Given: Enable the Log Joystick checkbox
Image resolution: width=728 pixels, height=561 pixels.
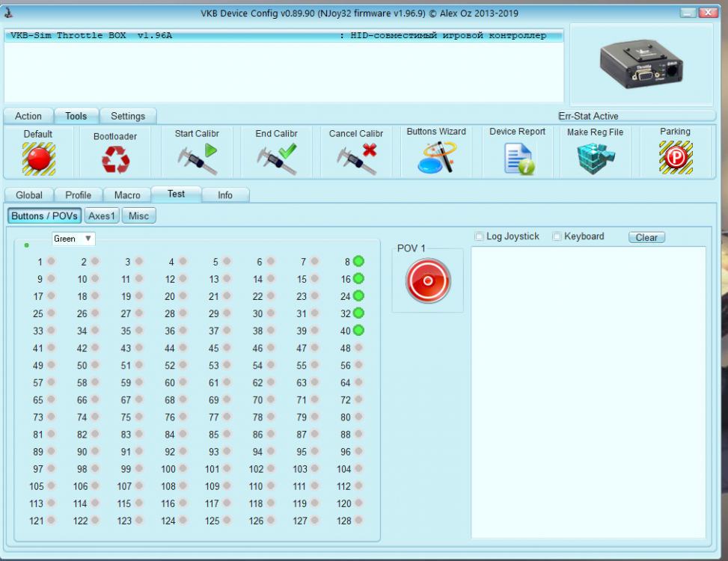Looking at the screenshot, I should point(480,237).
